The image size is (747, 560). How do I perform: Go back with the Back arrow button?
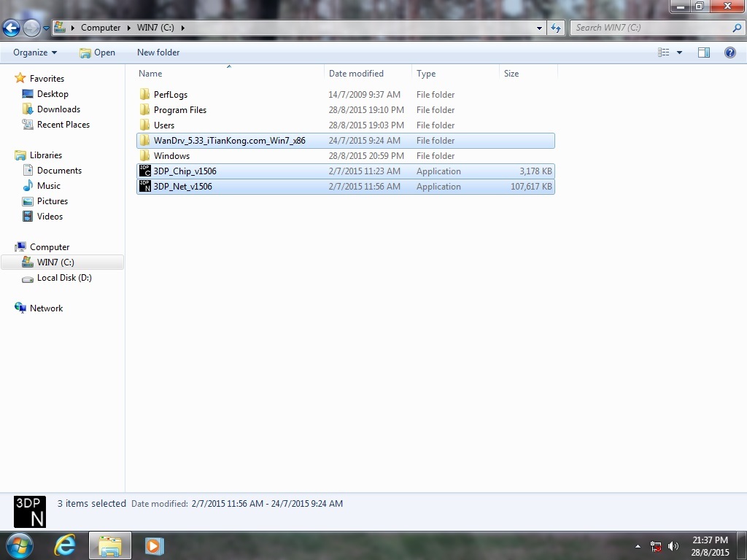(x=12, y=28)
